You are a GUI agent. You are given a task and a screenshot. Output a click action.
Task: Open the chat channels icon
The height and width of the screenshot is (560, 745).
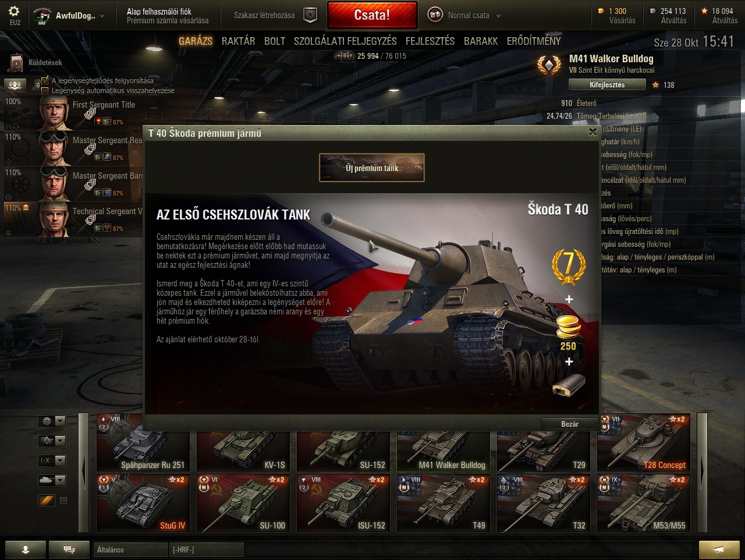[69, 549]
